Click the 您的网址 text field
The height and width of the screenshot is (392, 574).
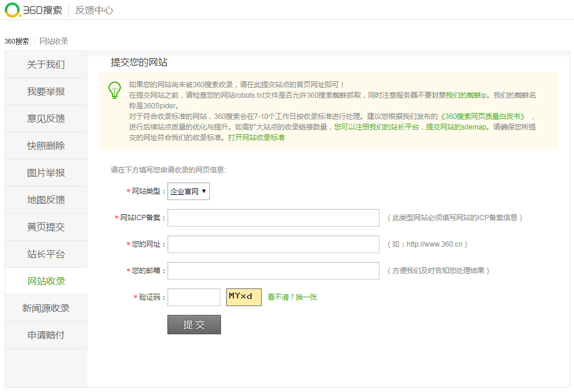273,244
